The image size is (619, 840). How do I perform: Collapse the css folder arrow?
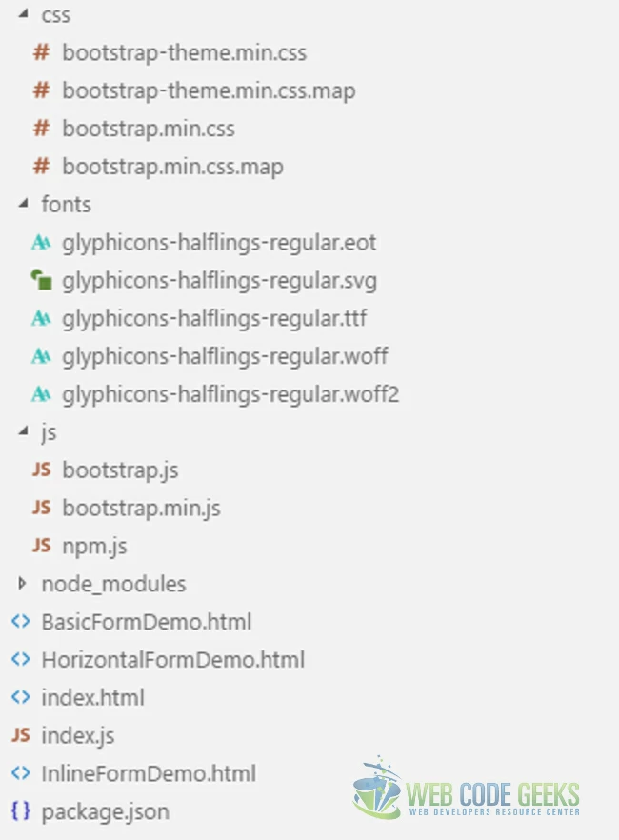click(23, 14)
